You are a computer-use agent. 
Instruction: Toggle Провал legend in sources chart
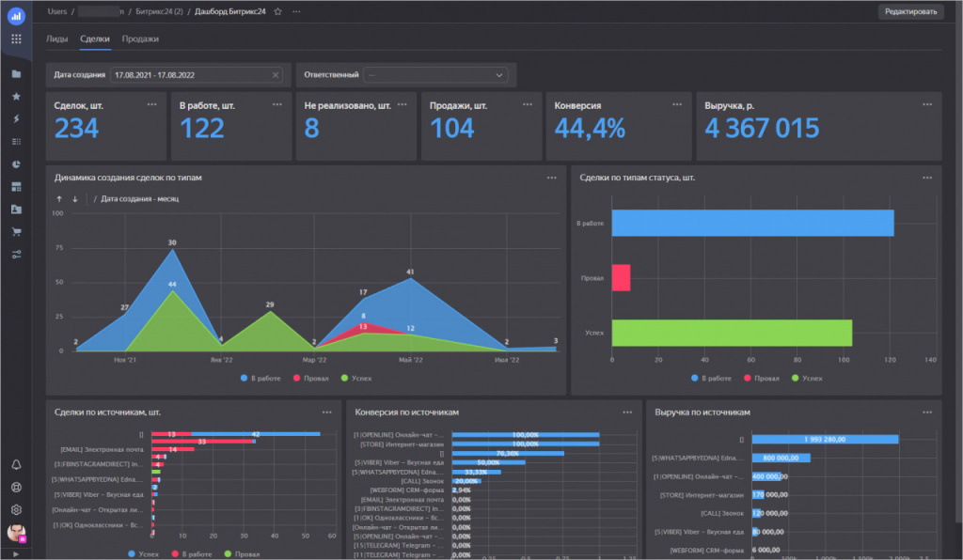(242, 554)
